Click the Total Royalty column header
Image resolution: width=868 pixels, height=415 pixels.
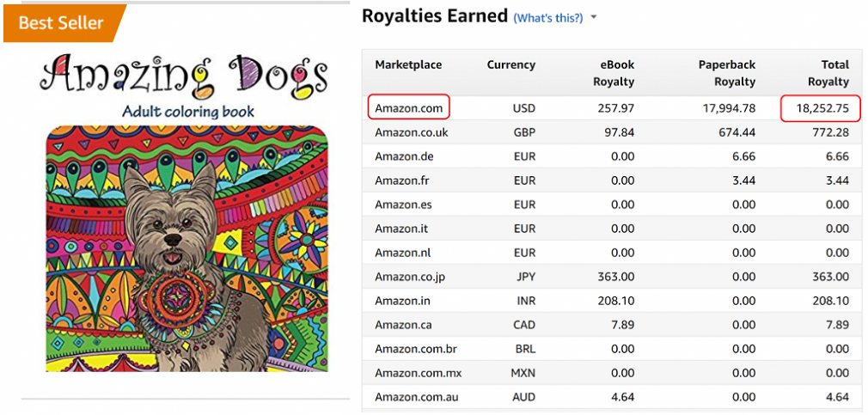[x=828, y=73]
